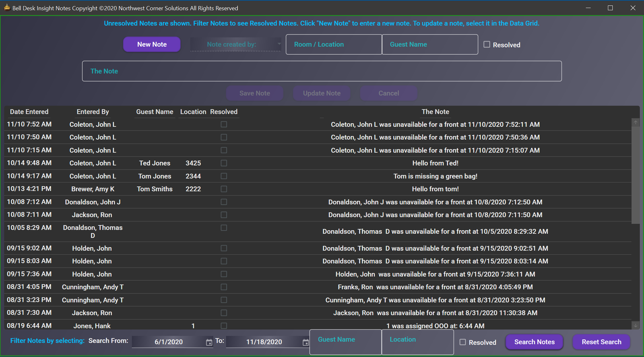This screenshot has height=357, width=644.
Task: Open the To date calendar picker
Action: click(x=305, y=343)
